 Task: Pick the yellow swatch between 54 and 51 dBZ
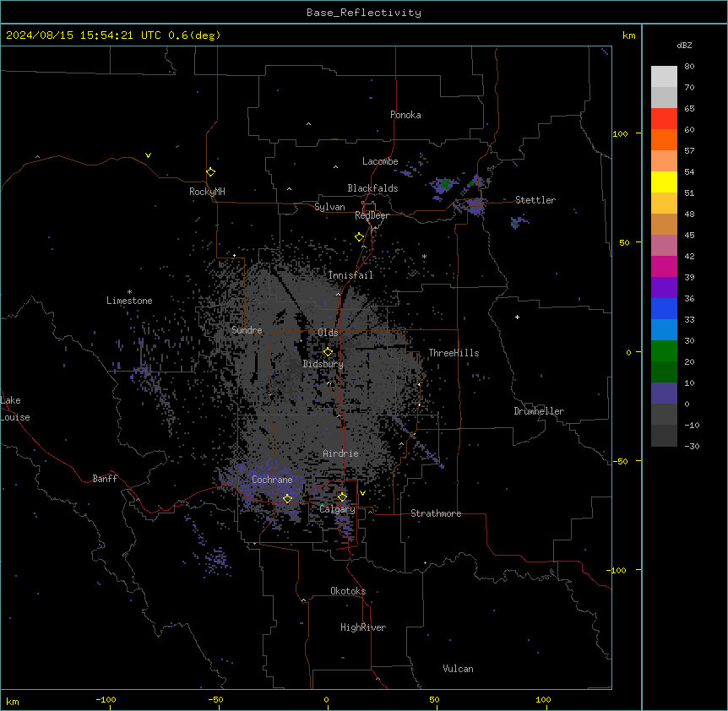tap(664, 182)
